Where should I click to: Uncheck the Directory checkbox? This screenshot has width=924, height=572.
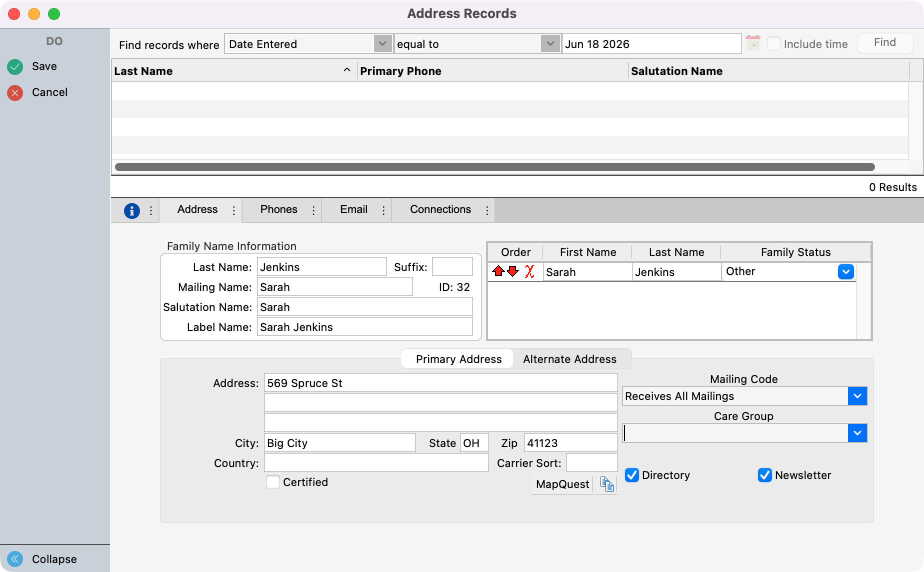632,475
